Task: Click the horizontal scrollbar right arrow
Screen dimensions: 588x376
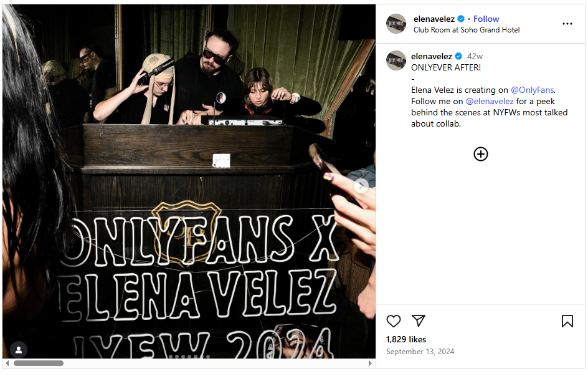Action: (x=370, y=364)
